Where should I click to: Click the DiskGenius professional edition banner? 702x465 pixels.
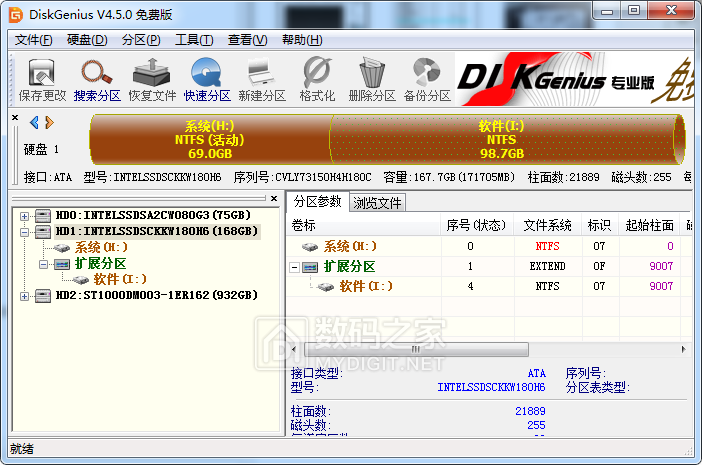574,79
